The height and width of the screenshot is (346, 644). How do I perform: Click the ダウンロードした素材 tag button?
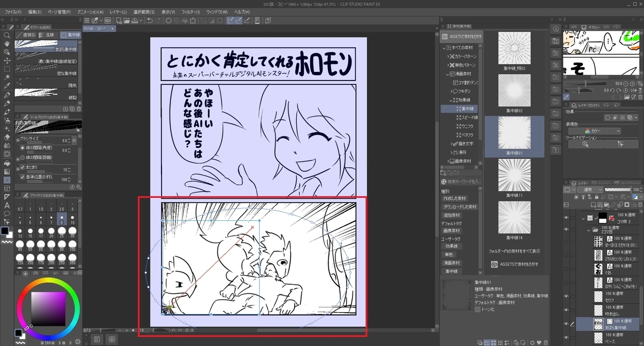[x=459, y=206]
